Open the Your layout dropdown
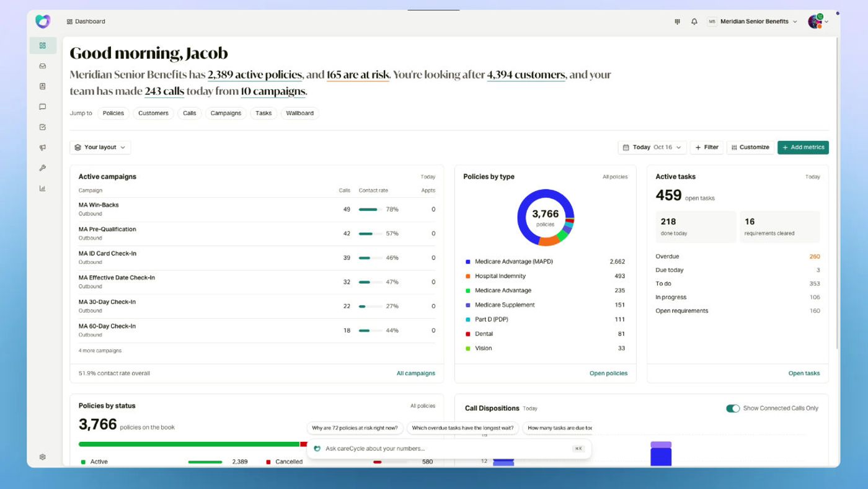 point(100,148)
